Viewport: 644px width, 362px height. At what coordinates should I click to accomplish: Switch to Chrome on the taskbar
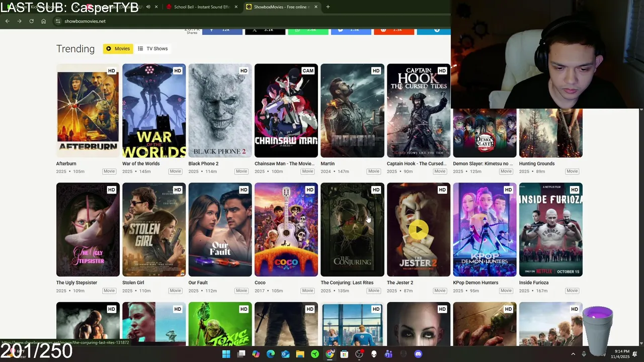330,354
